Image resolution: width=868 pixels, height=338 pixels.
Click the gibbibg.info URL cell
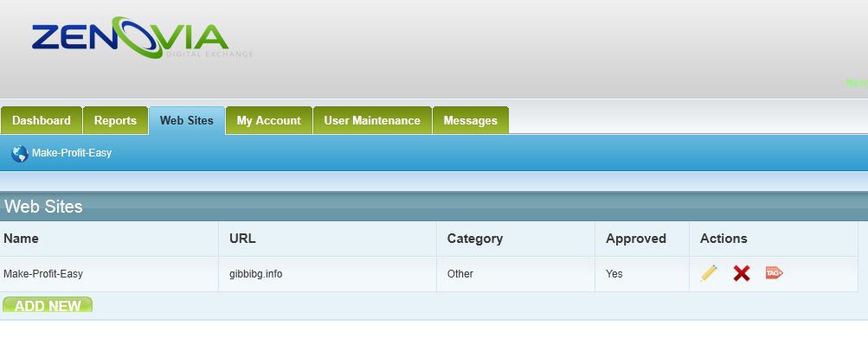[x=328, y=274]
